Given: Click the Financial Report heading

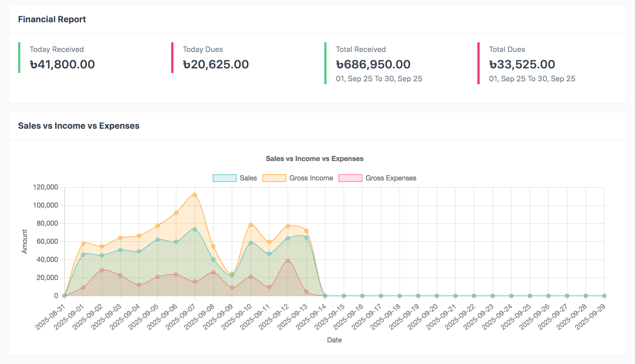Looking at the screenshot, I should pyautogui.click(x=52, y=19).
